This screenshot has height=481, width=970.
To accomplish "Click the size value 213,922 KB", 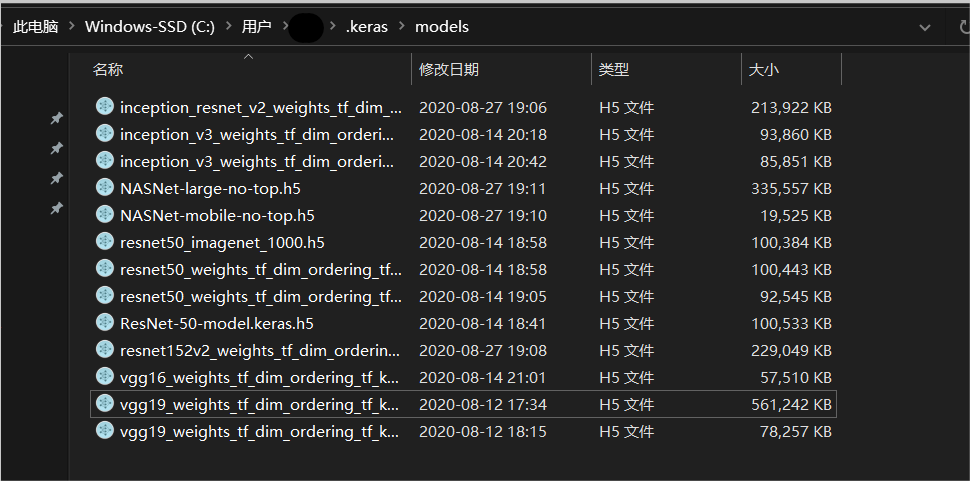I will pos(791,108).
